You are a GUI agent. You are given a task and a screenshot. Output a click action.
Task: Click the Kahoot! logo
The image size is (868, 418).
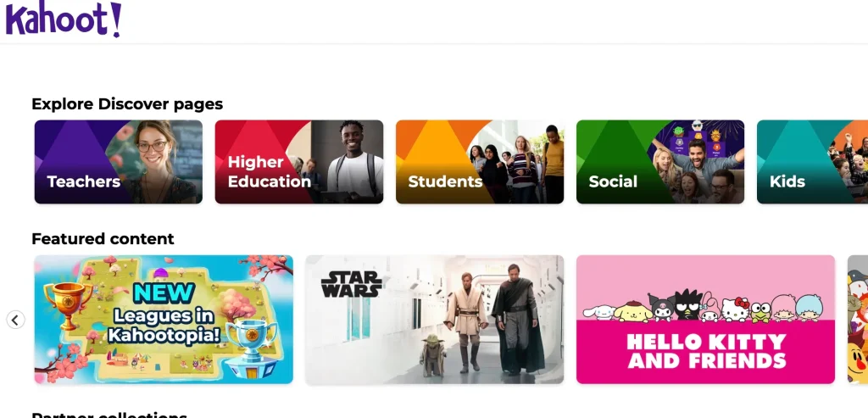(63, 19)
